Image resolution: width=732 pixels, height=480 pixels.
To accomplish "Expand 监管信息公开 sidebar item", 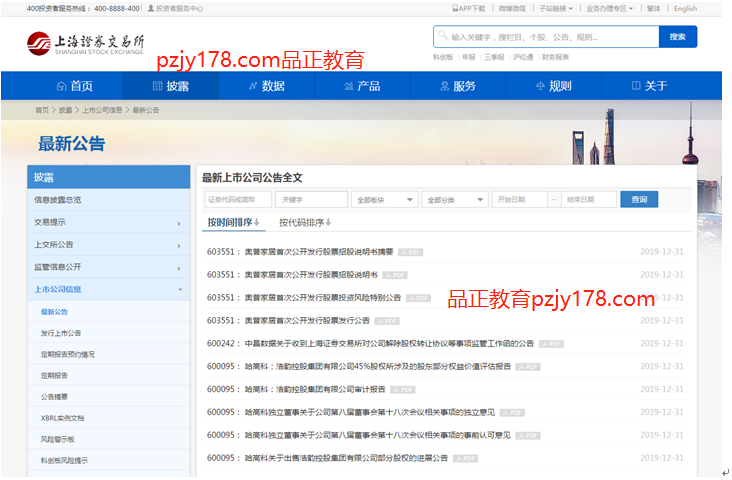I will pyautogui.click(x=179, y=268).
